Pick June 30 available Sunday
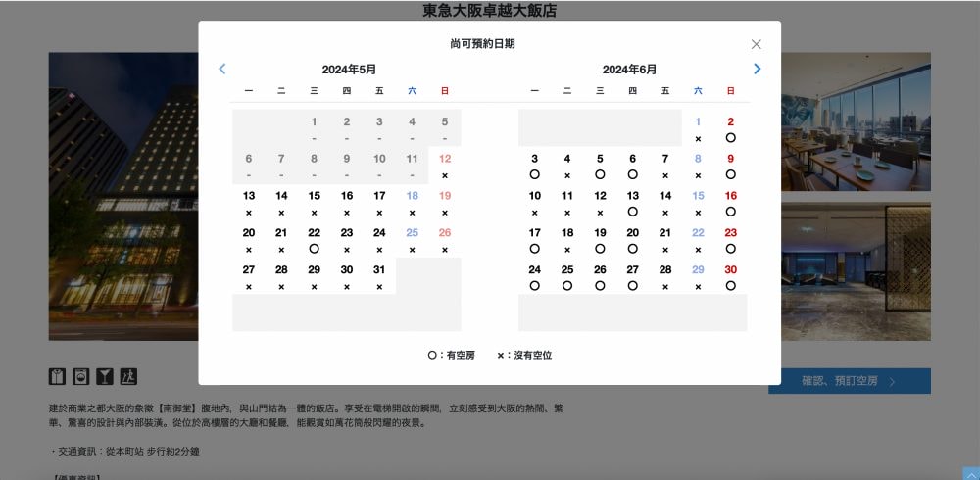Image resolution: width=980 pixels, height=480 pixels. coord(731,277)
